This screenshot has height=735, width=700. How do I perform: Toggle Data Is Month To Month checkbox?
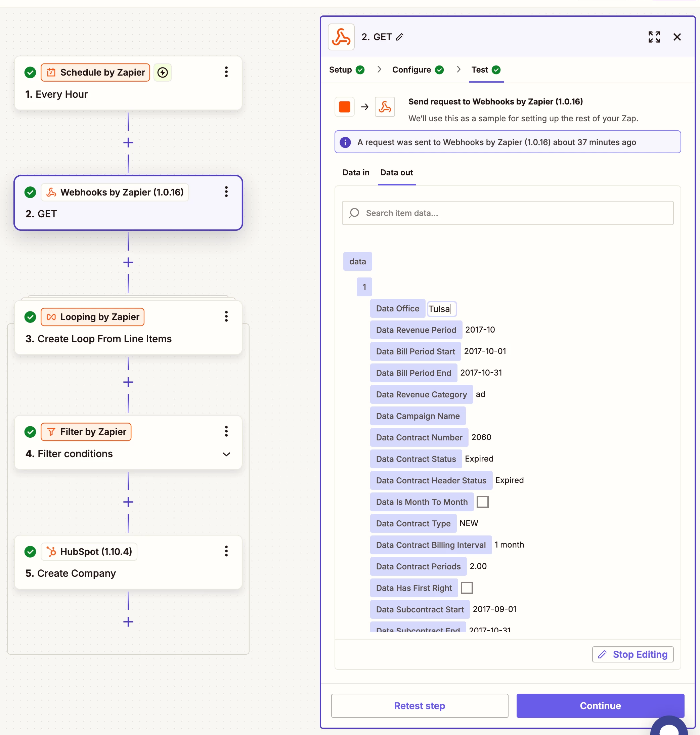(x=482, y=502)
